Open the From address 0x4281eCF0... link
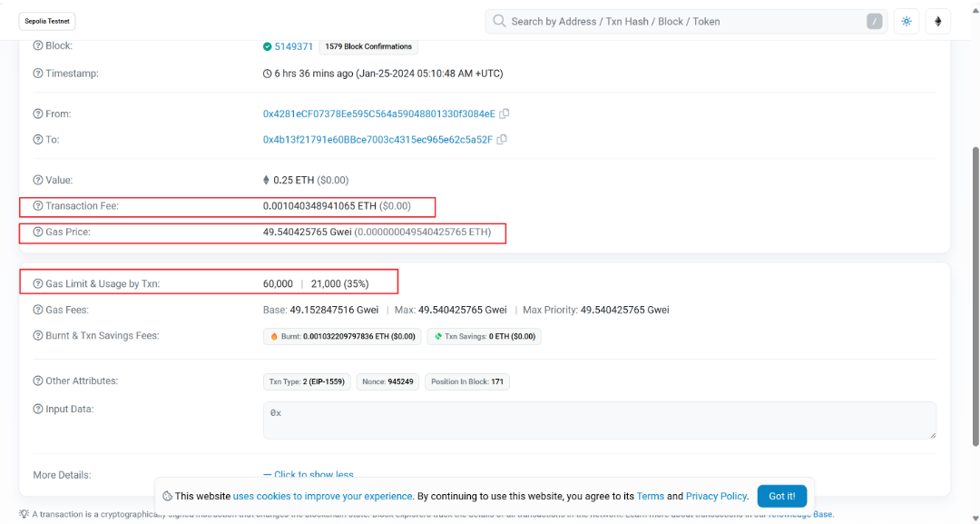The height and width of the screenshot is (524, 980). pos(378,114)
